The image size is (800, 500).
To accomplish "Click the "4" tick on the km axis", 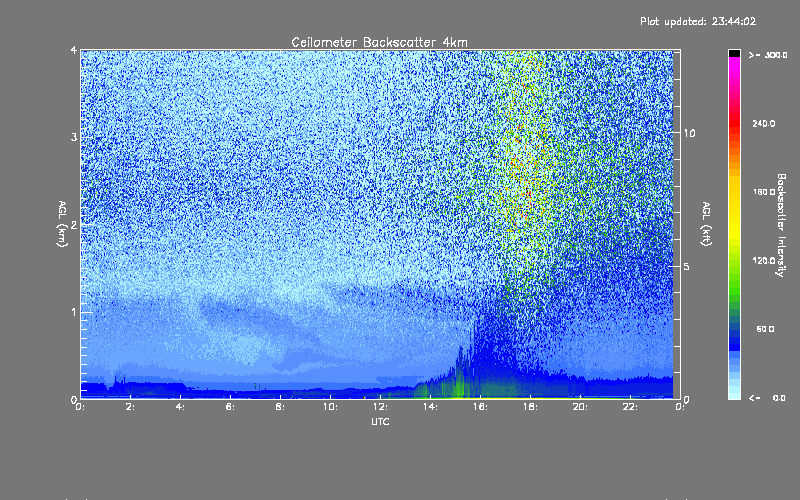I will coord(74,51).
